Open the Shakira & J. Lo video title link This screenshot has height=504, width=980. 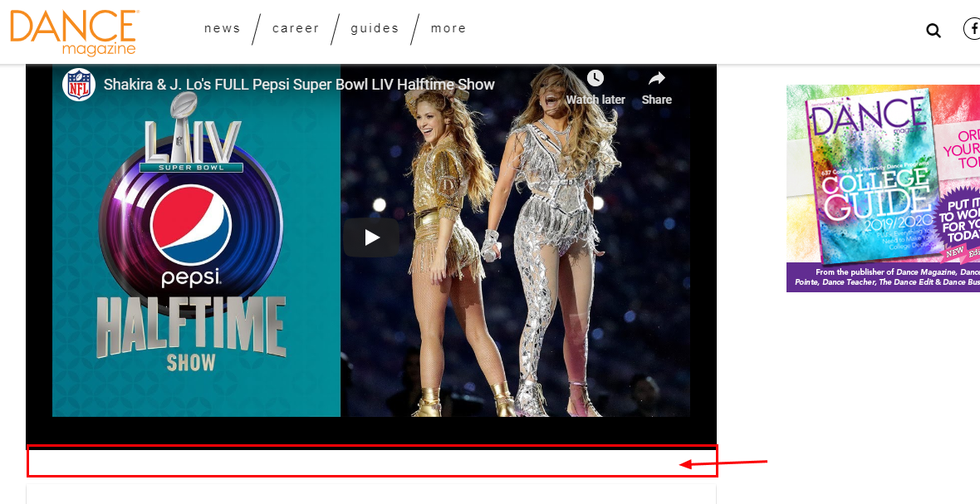tap(299, 85)
